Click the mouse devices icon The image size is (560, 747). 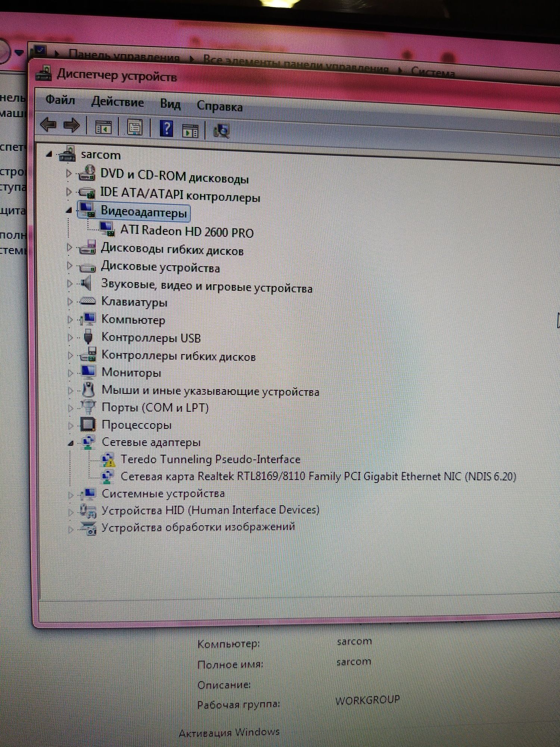point(88,389)
